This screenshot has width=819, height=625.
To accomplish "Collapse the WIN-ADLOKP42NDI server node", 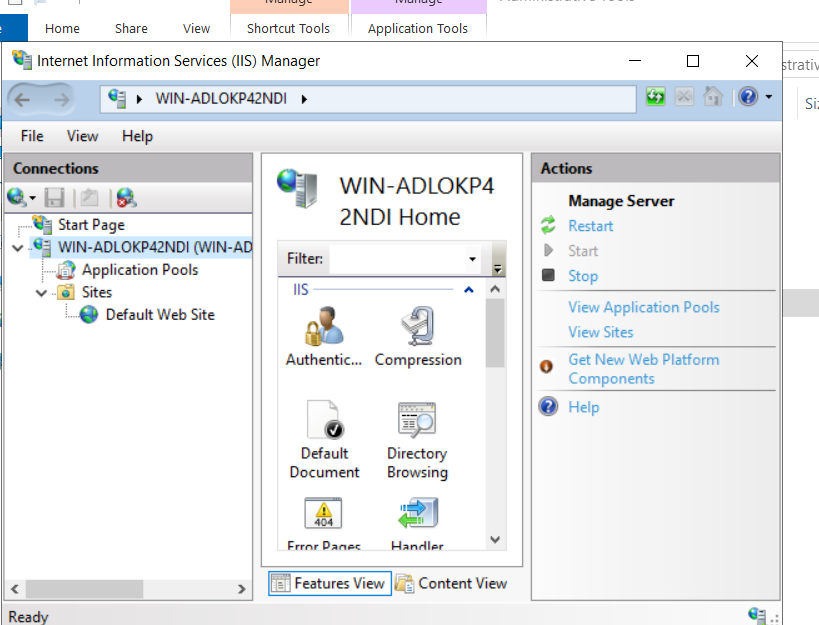I will (x=18, y=247).
